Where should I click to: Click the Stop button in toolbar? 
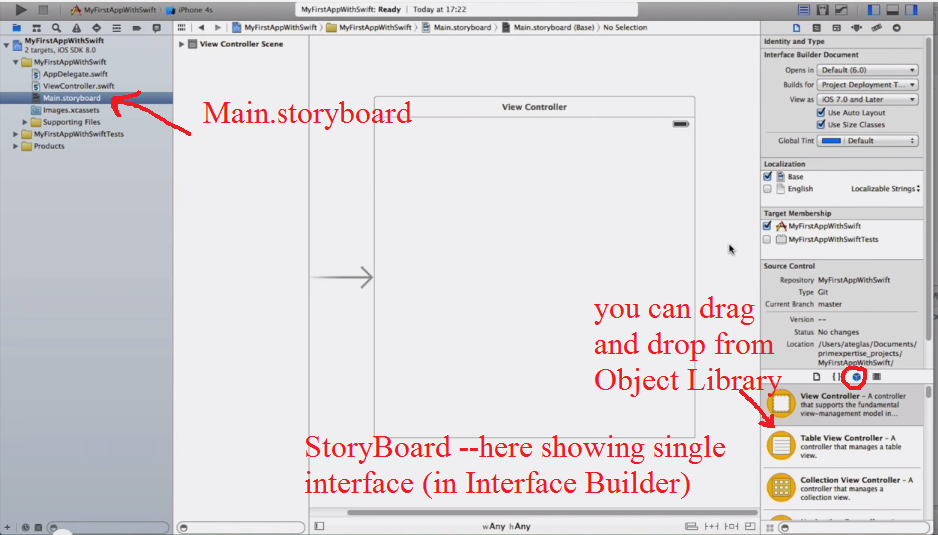point(43,9)
